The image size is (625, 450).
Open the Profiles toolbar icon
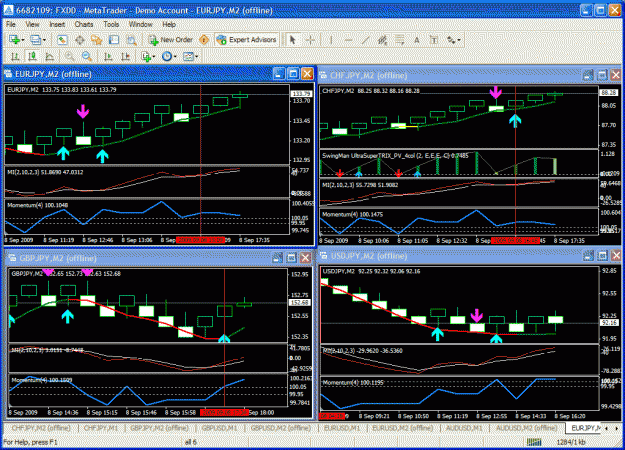[x=36, y=40]
